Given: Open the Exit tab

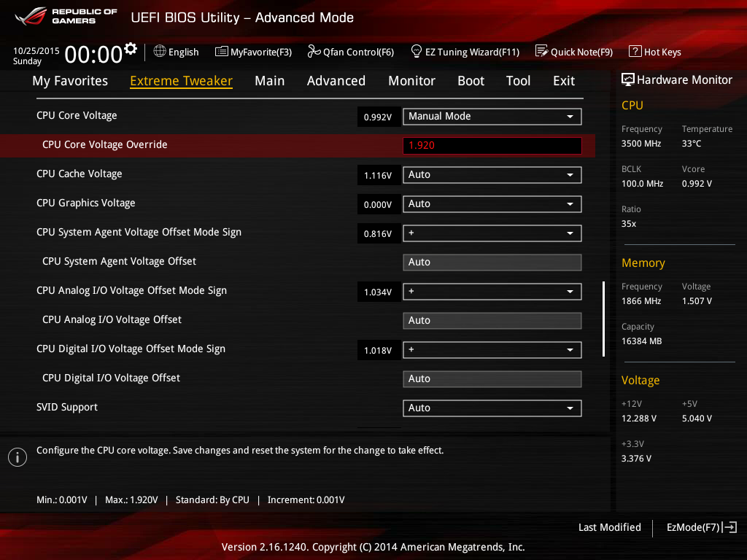Looking at the screenshot, I should point(564,81).
